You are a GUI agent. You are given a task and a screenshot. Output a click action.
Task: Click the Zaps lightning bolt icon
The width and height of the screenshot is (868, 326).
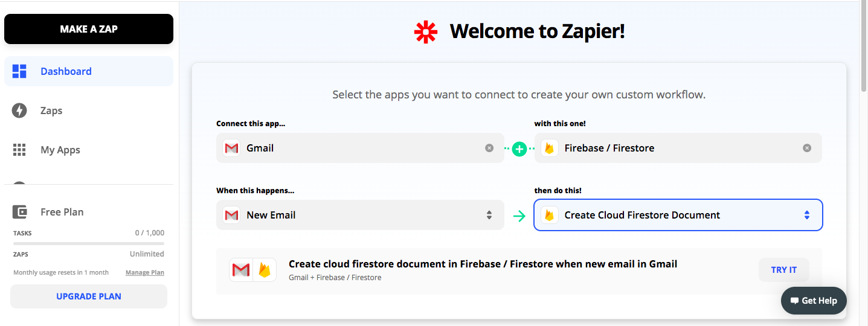[19, 110]
